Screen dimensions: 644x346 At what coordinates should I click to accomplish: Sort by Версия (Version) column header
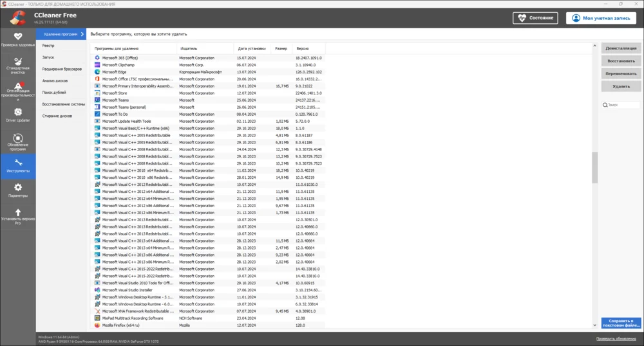309,48
